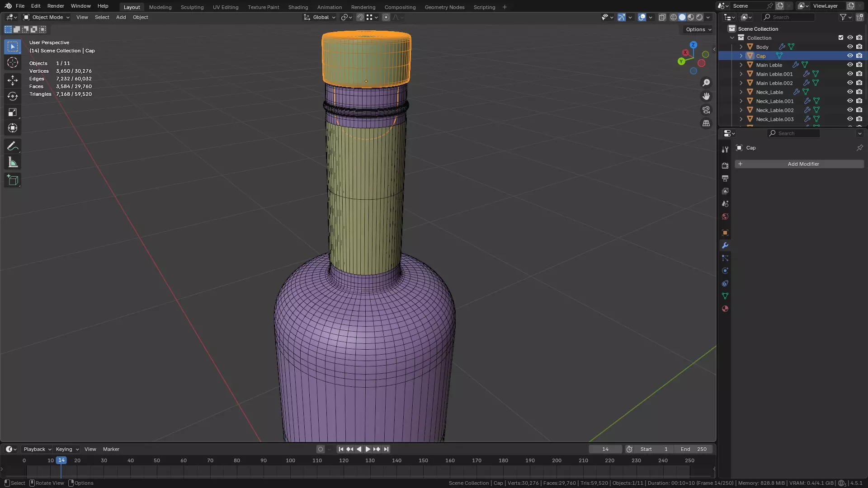Open viewport Options dropdown

[x=698, y=29]
